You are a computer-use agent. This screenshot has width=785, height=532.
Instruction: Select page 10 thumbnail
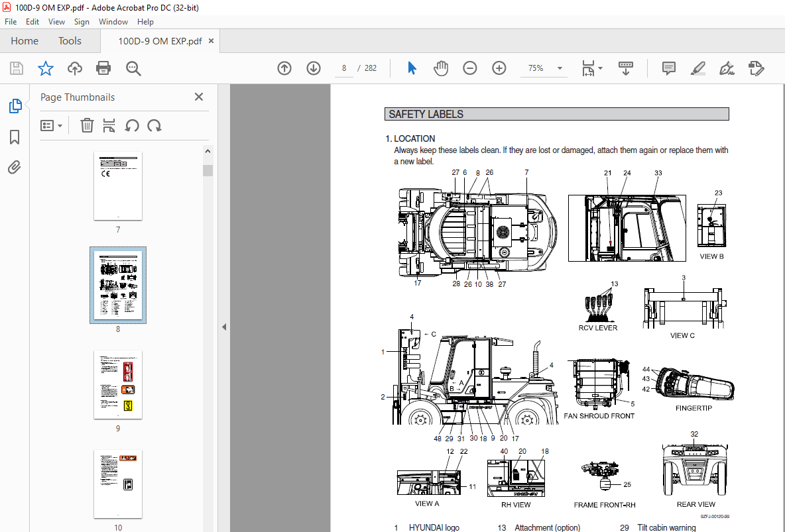pos(118,484)
